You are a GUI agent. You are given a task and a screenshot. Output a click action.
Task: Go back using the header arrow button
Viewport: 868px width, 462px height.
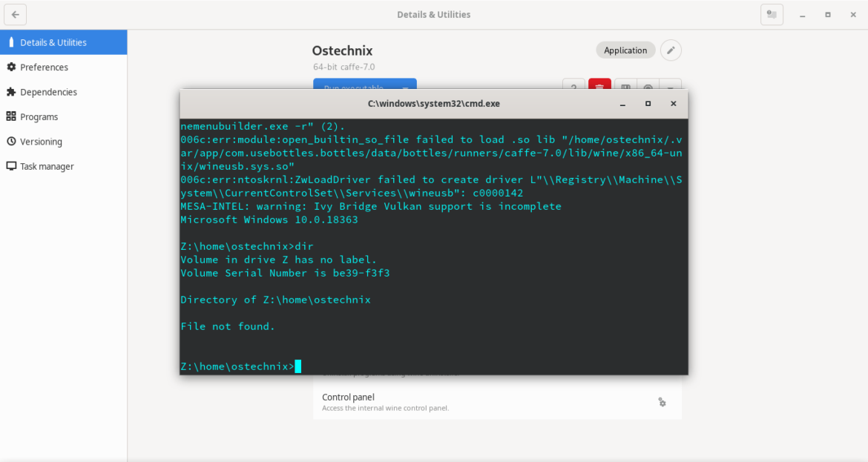click(x=16, y=14)
